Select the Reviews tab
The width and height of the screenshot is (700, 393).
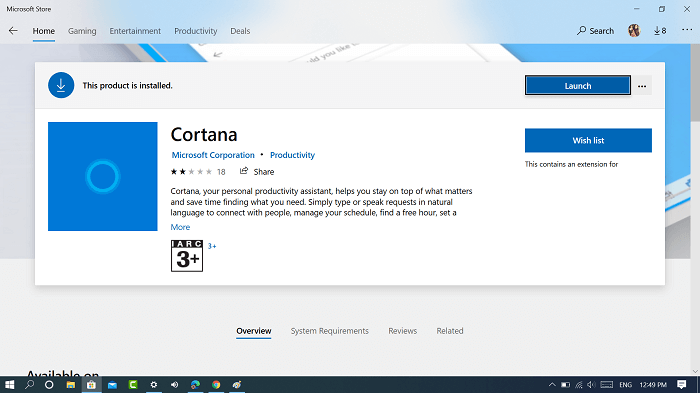coord(403,331)
